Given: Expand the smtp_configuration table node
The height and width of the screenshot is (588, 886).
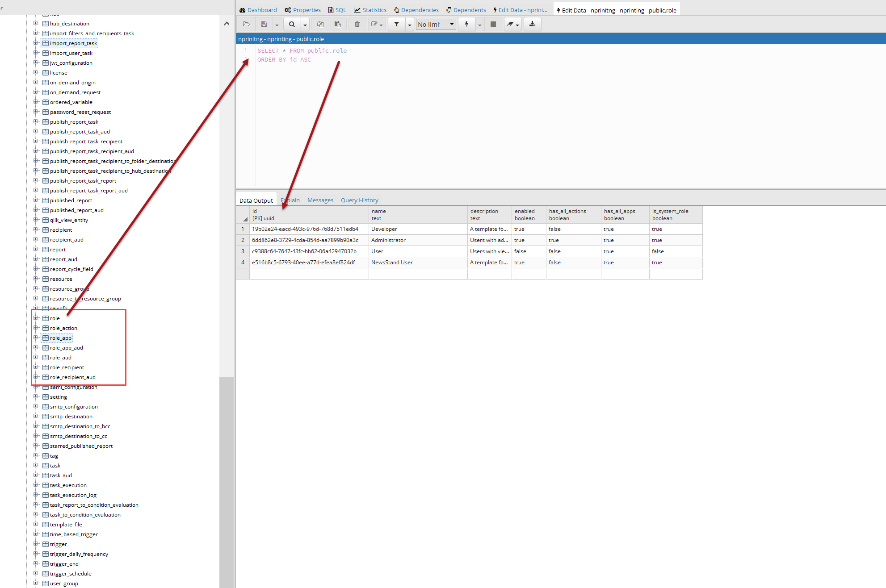Looking at the screenshot, I should coord(36,407).
